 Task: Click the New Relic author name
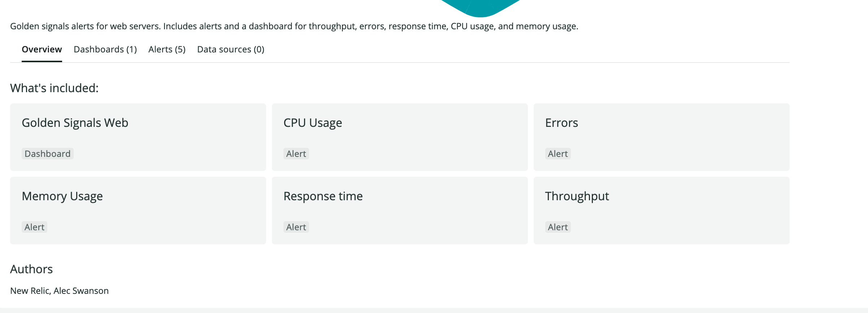click(28, 290)
